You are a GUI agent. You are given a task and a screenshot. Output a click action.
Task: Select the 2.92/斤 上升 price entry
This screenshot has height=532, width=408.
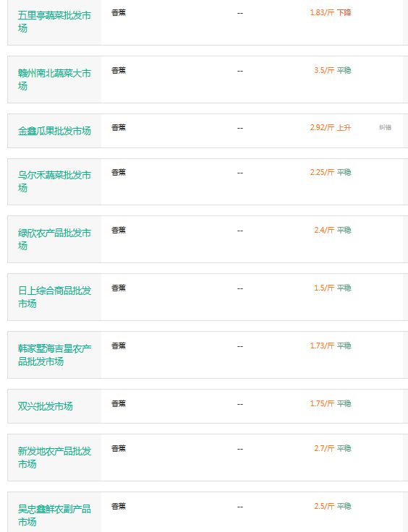pos(331,127)
